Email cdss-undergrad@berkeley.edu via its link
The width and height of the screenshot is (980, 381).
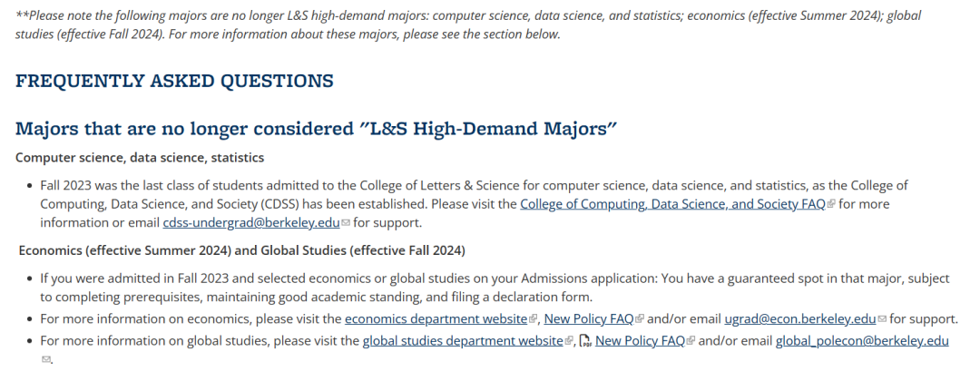point(251,223)
